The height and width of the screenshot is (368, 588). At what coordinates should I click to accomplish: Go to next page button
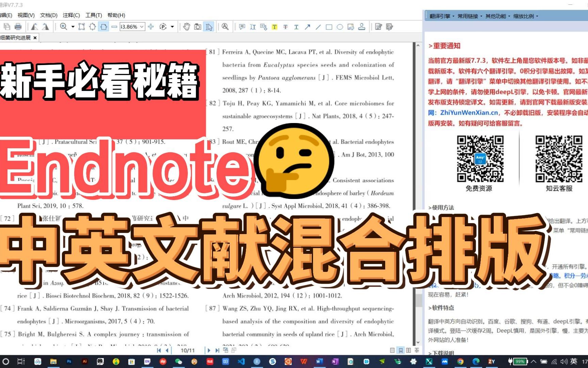(209, 350)
